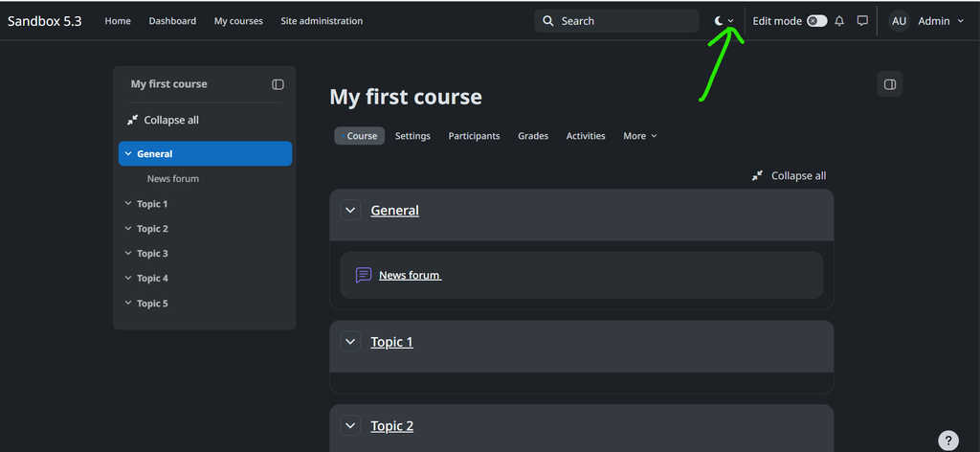Screen dimensions: 980x452
Task: Select News forum in course index
Action: [173, 179]
